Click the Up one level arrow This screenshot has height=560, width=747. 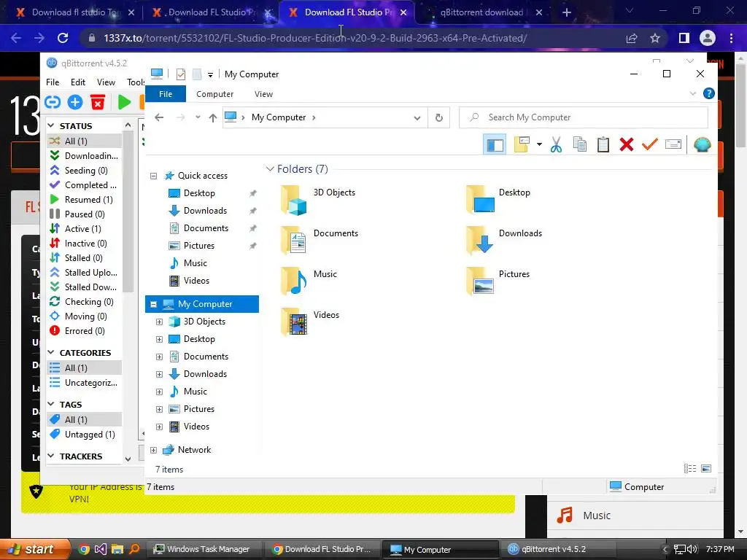coord(213,117)
